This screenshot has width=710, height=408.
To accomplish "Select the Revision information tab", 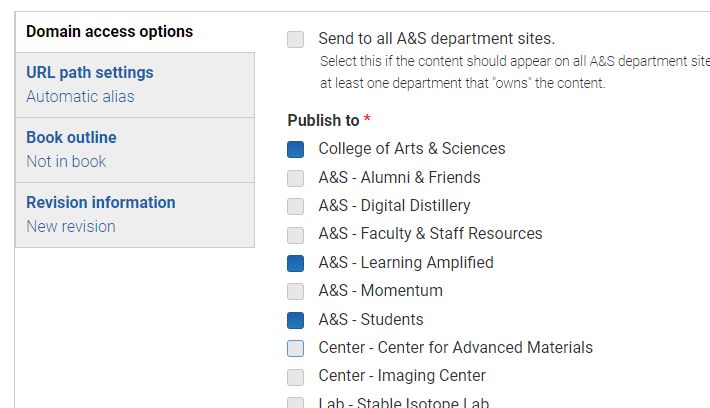I will (x=135, y=215).
